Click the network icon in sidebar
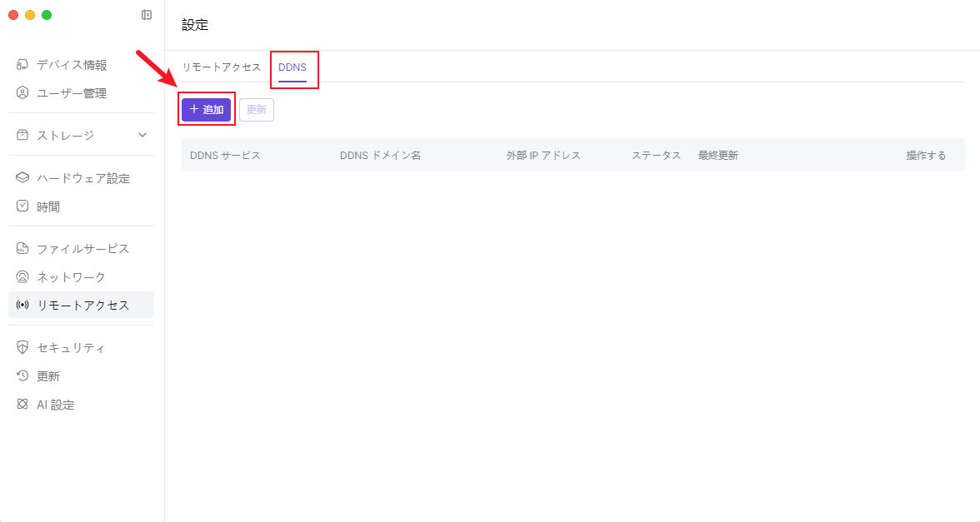Viewport: 980px width, 522px height. point(22,277)
